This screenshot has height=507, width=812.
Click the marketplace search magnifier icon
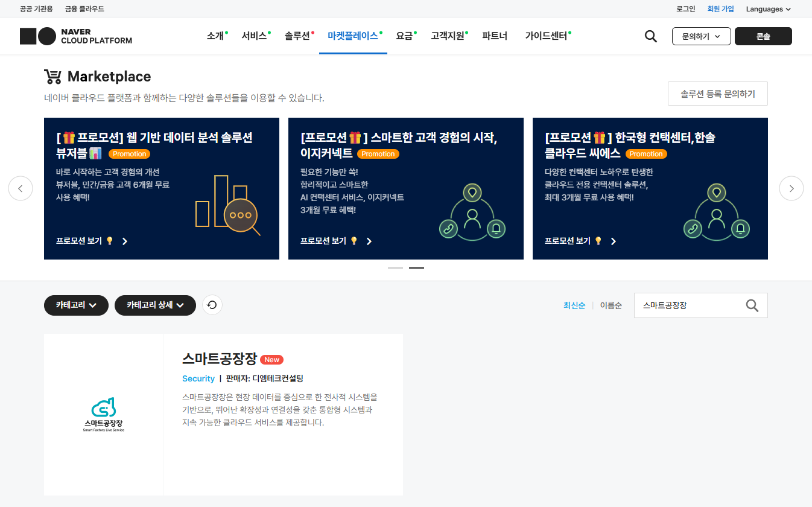click(x=752, y=305)
